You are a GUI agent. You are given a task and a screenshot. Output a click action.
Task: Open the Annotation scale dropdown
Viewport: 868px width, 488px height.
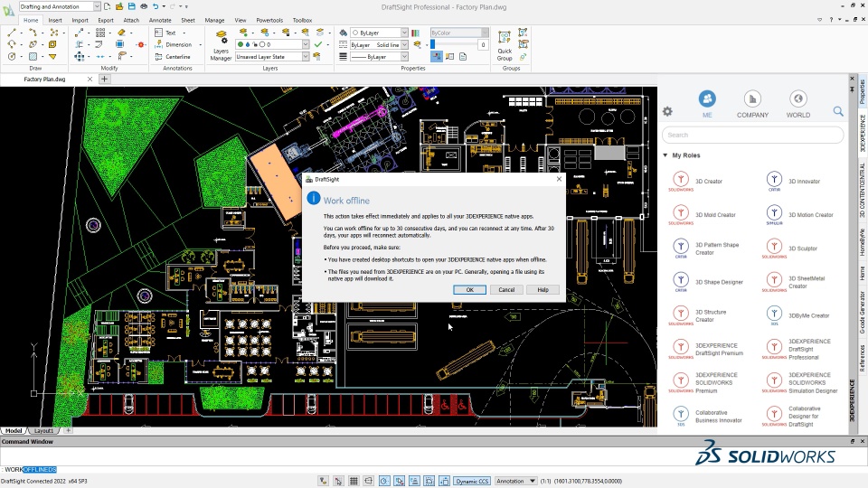(x=515, y=481)
